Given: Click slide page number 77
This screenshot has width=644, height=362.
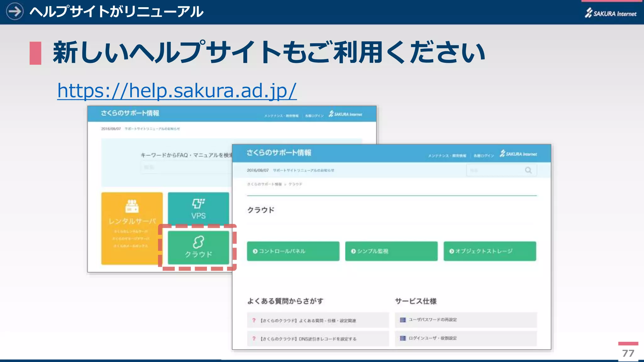Looking at the screenshot, I should point(628,353).
